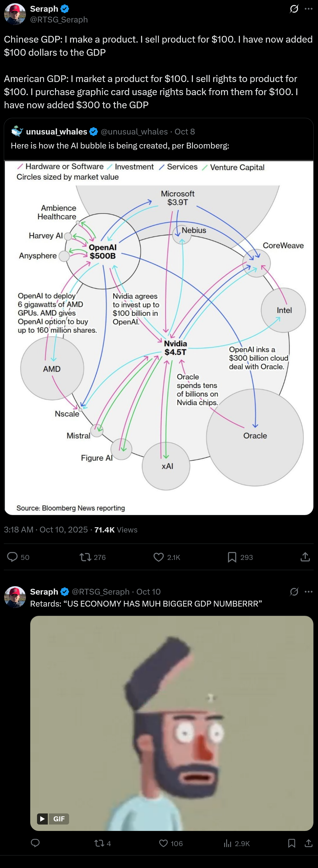Open replies on the main post
The width and height of the screenshot is (318, 868).
coord(13,557)
